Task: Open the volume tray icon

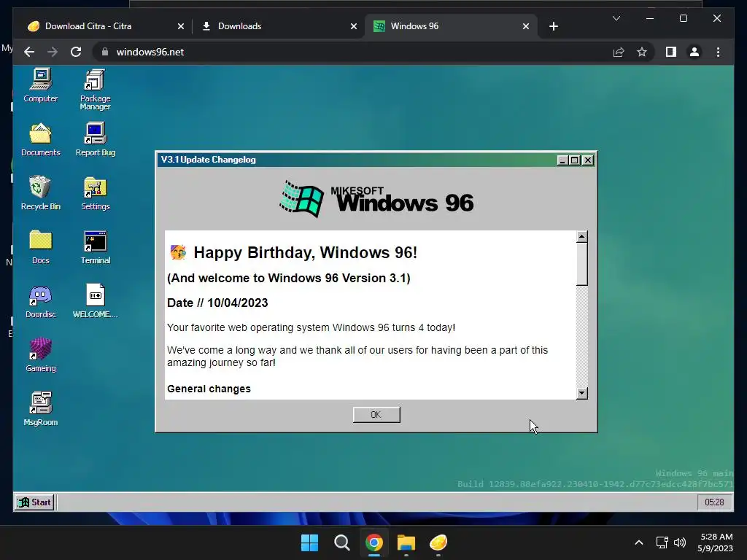Action: 680,542
